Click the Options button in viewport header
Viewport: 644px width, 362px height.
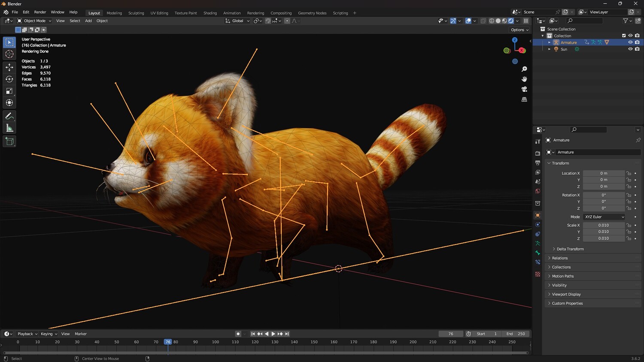click(519, 30)
